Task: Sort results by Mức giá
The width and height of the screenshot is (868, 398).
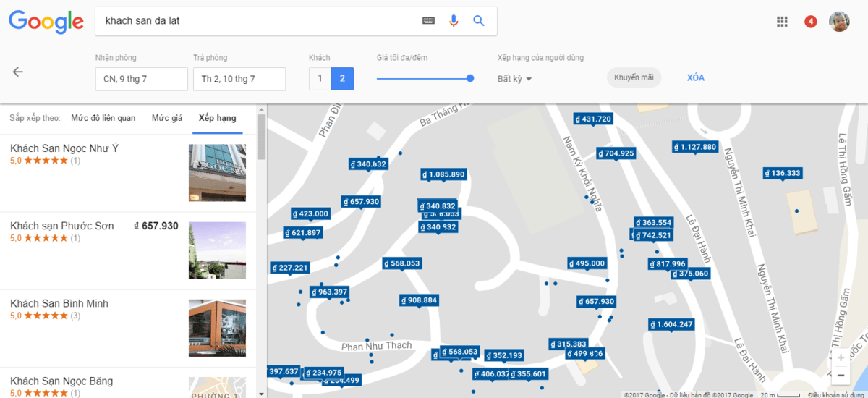Action: click(166, 118)
